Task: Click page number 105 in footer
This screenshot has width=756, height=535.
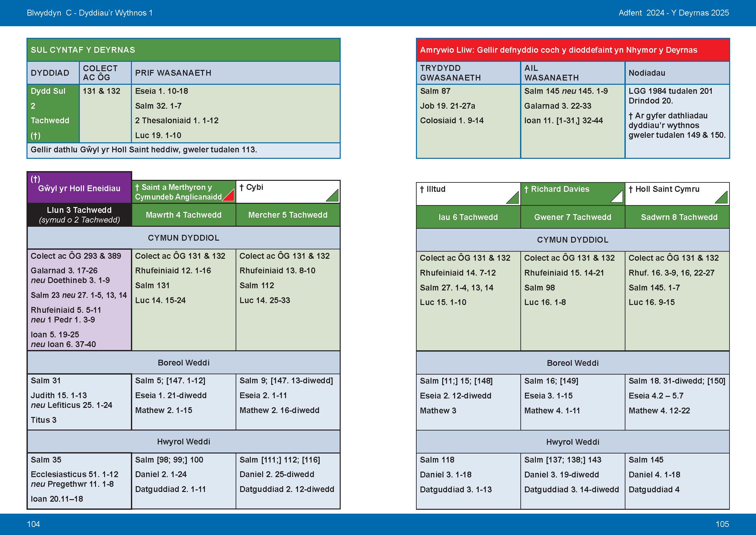Action: tap(722, 524)
